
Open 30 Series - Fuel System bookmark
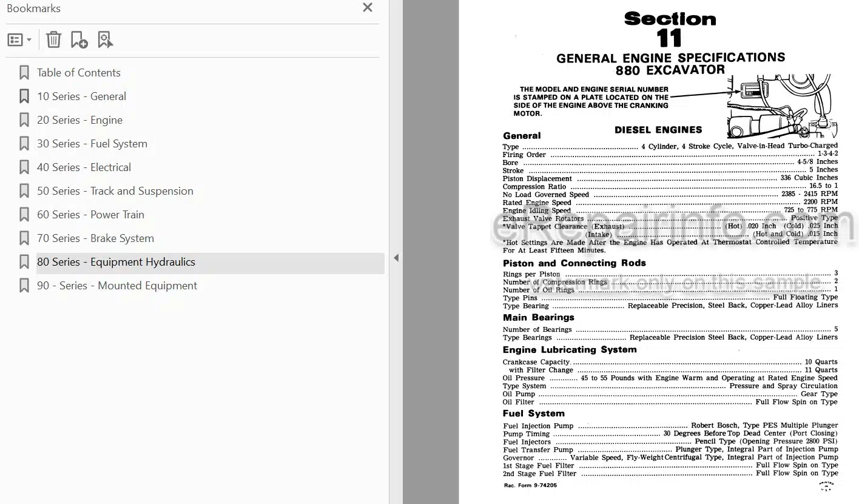(92, 144)
